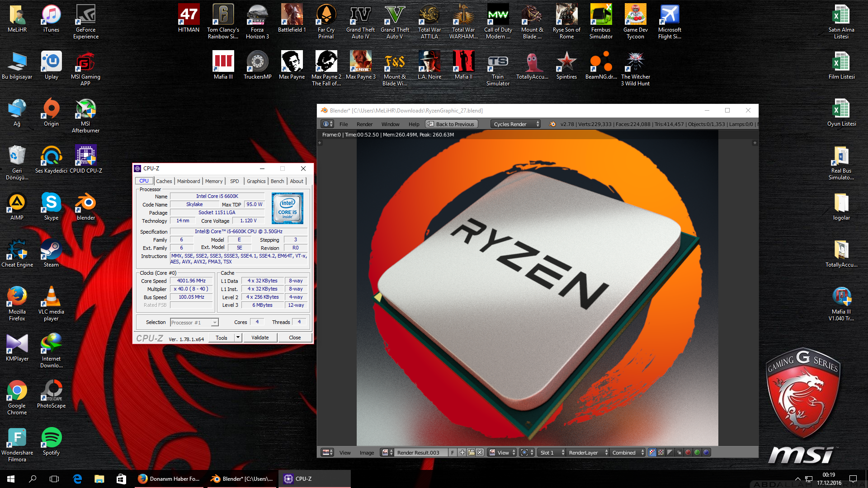The image size is (868, 488).
Task: Click the Render Result.003 image name field
Action: (421, 452)
